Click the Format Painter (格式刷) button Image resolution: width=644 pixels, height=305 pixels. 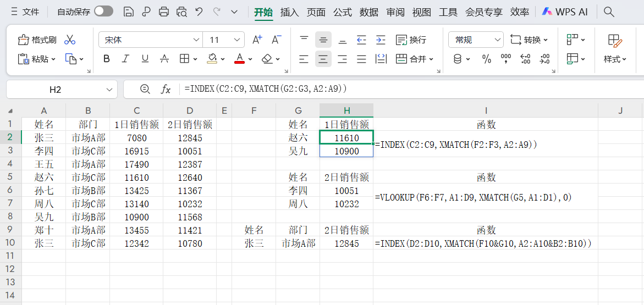click(37, 40)
